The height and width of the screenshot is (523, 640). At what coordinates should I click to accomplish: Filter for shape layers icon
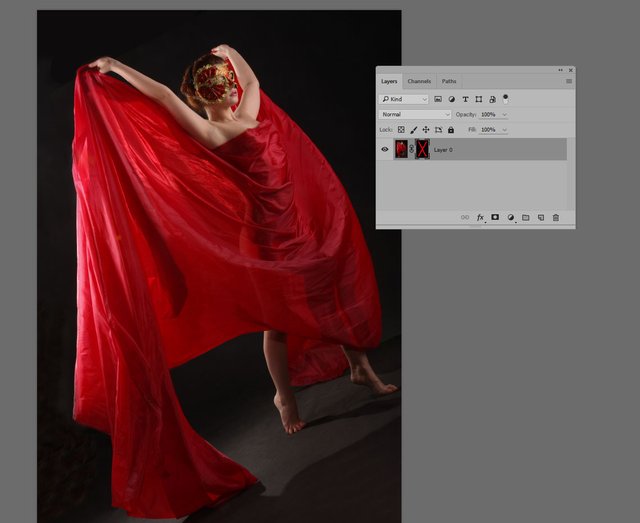pyautogui.click(x=479, y=99)
